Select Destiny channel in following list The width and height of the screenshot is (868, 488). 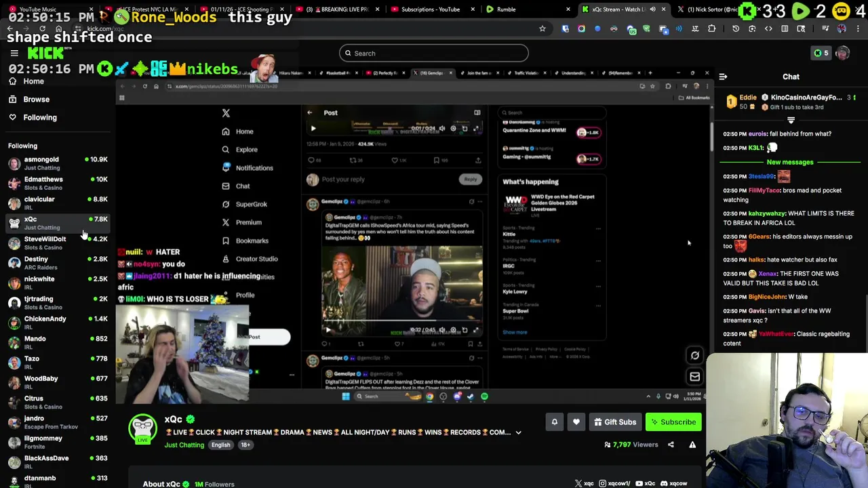point(58,262)
